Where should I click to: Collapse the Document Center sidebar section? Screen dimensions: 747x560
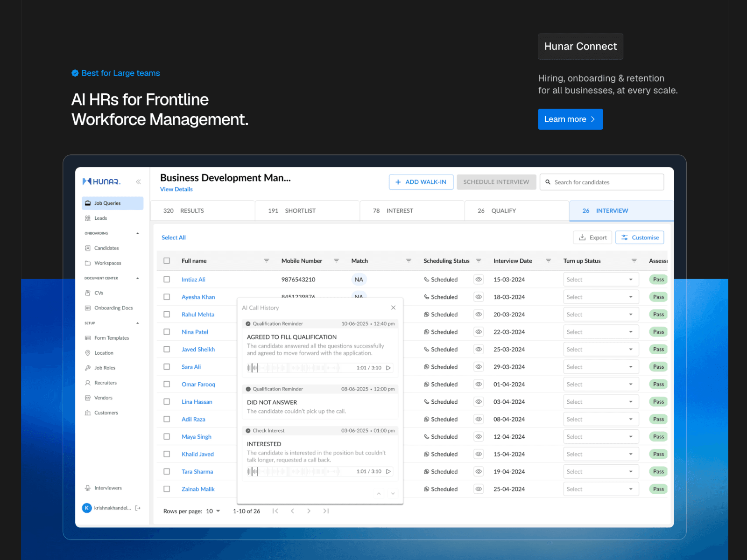(138, 278)
